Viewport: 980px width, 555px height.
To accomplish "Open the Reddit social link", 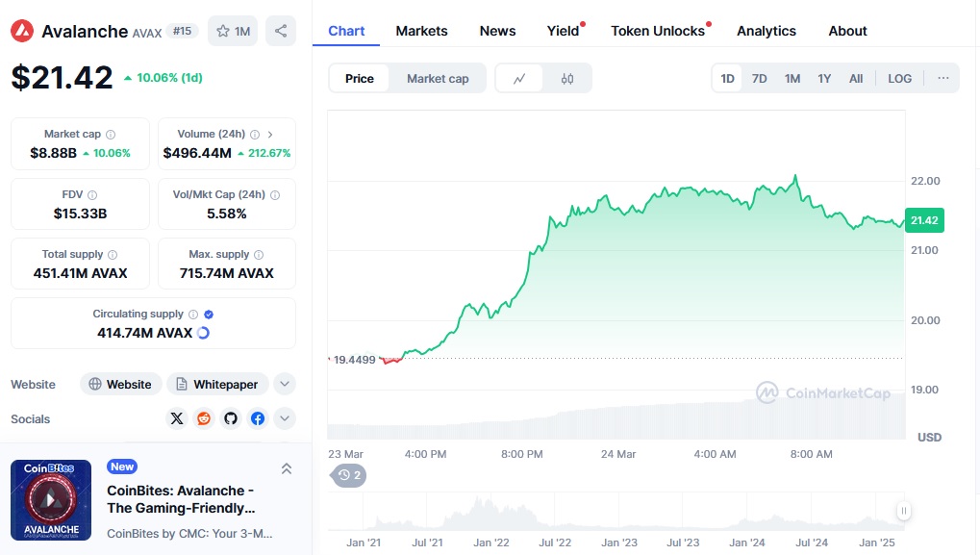I will pos(204,418).
